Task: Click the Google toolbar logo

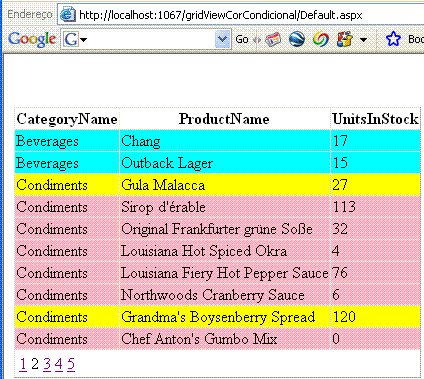Action: (32, 39)
